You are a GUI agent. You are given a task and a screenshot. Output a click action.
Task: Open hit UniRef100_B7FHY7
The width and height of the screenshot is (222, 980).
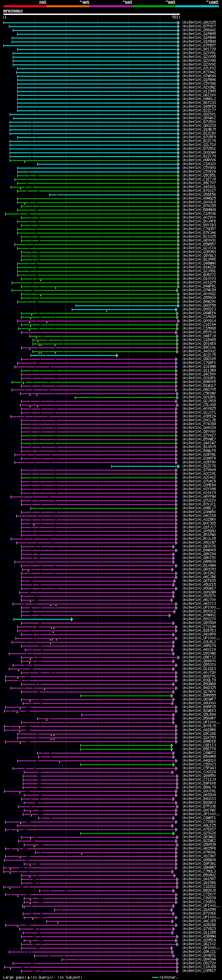tap(199, 26)
